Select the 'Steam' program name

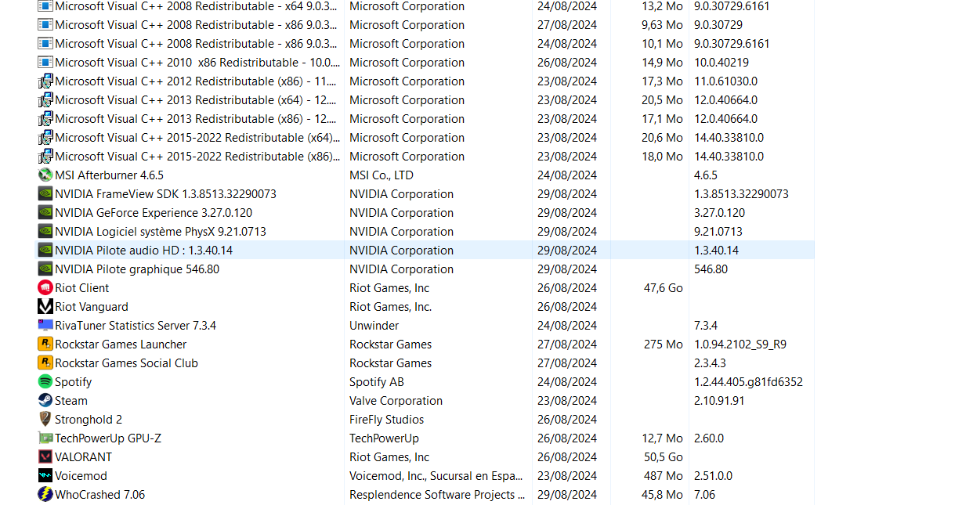(x=71, y=401)
